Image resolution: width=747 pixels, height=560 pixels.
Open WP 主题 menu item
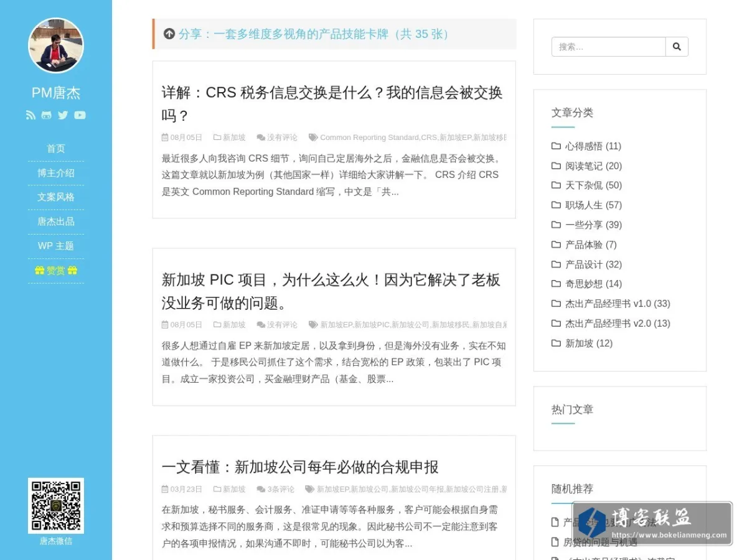pos(56,246)
